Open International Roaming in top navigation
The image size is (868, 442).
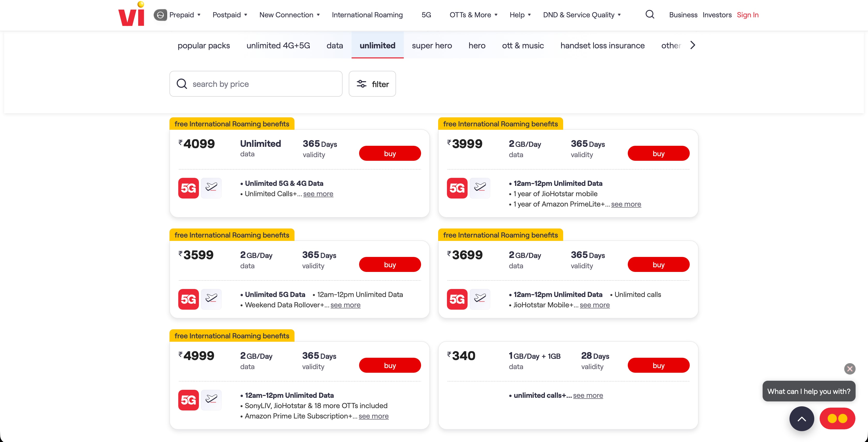tap(367, 15)
